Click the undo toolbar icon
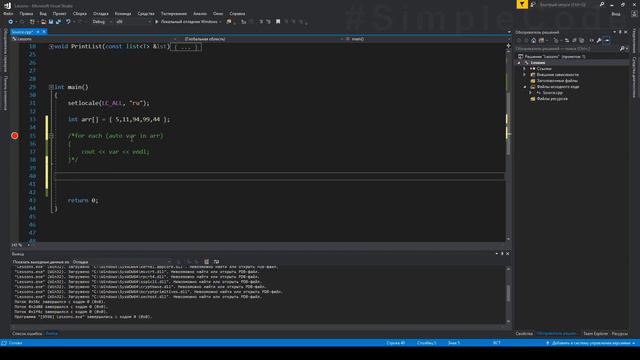This screenshot has height=360, width=640. tap(68, 22)
